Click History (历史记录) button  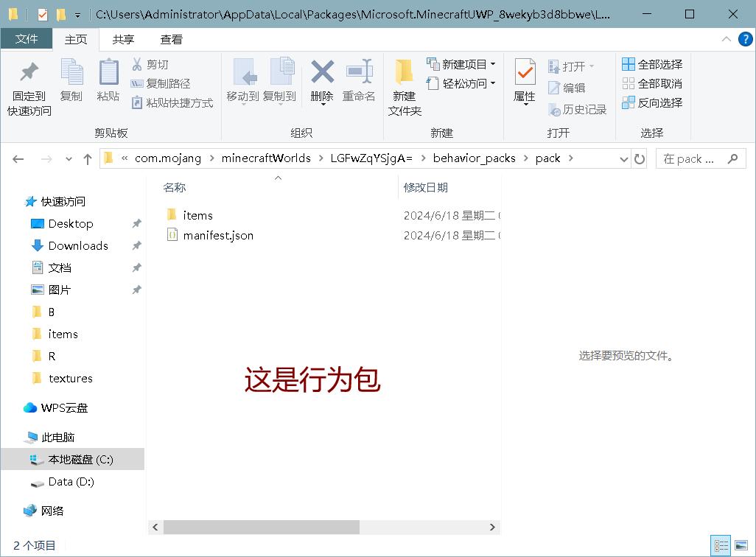click(x=578, y=110)
